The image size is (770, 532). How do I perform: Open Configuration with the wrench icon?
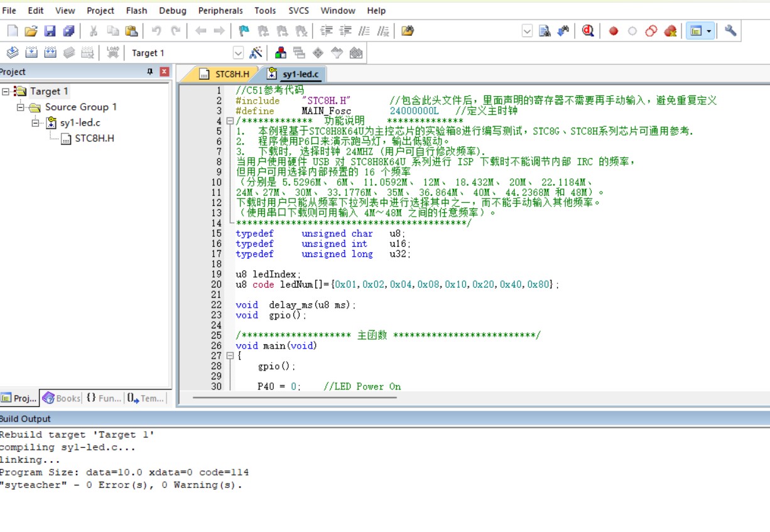[x=730, y=31]
